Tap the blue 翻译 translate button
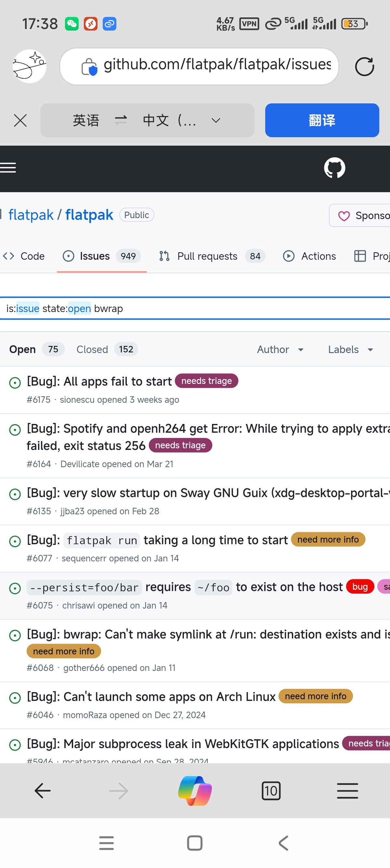Viewport: 390px width, 868px height. [322, 120]
